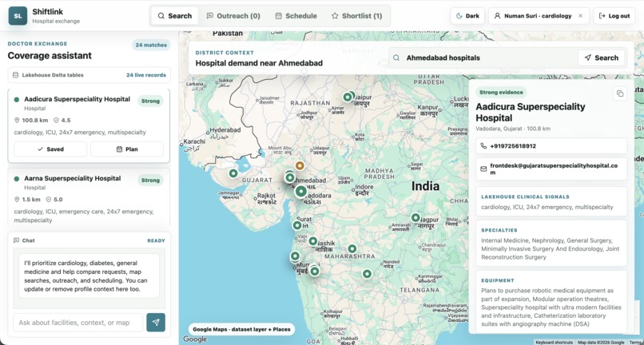Screen dimensions: 644x345
Task: Select the map marker near Nagpur
Action: 415,218
